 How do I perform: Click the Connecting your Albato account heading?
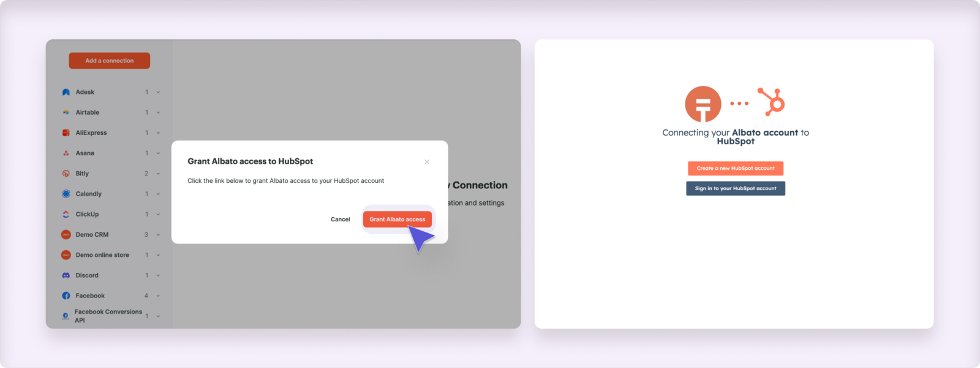coord(736,137)
